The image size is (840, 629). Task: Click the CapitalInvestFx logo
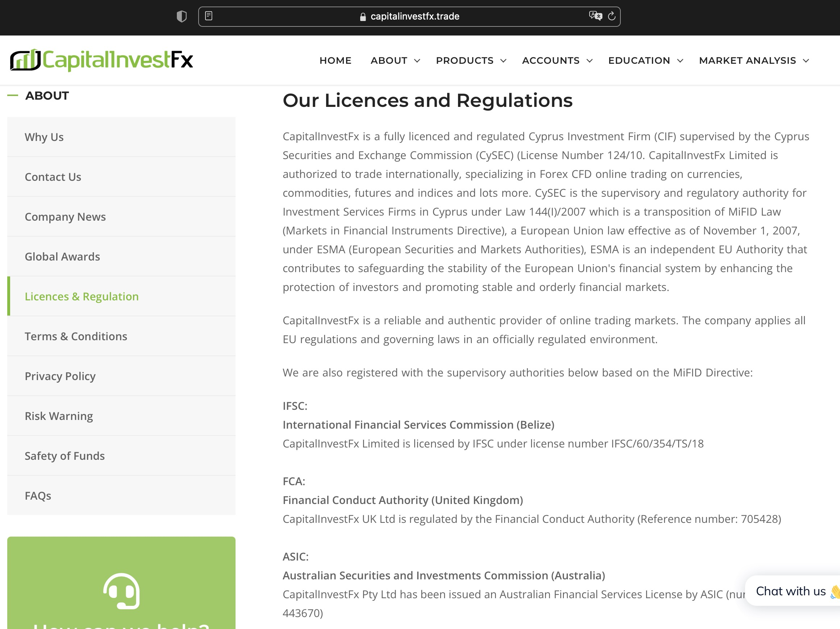[x=101, y=60]
